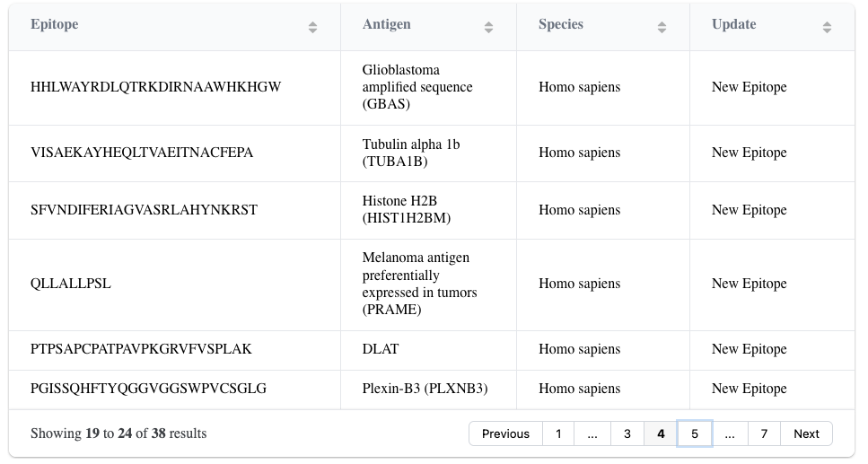Click the DLAT antigen cell

428,350
